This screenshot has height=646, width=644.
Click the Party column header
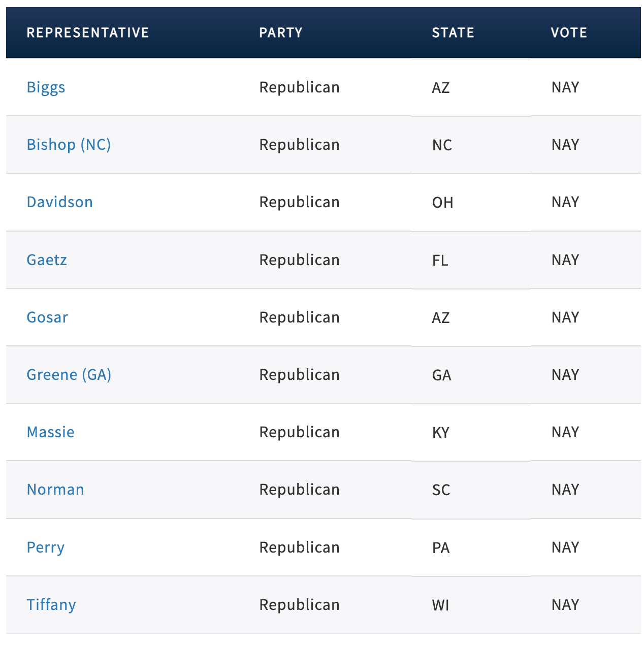[281, 33]
